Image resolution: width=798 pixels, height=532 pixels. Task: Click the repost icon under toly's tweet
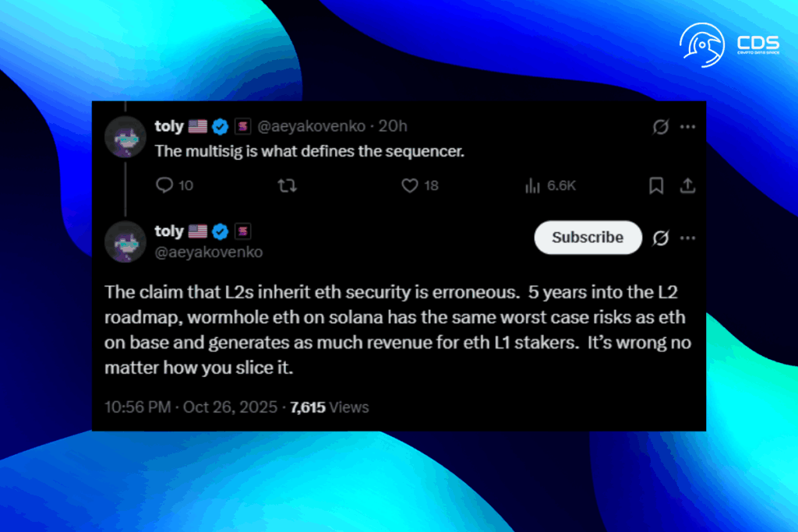pyautogui.click(x=287, y=185)
